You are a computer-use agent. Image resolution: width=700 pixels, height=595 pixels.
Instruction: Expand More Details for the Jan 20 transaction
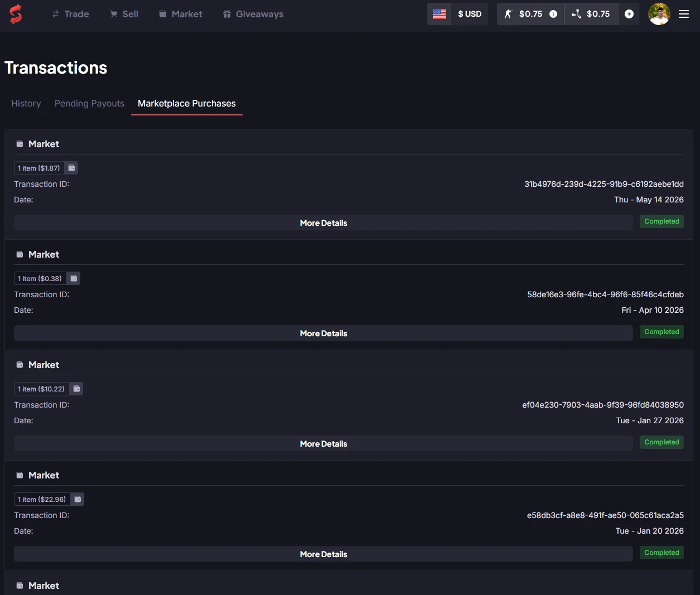tap(324, 554)
